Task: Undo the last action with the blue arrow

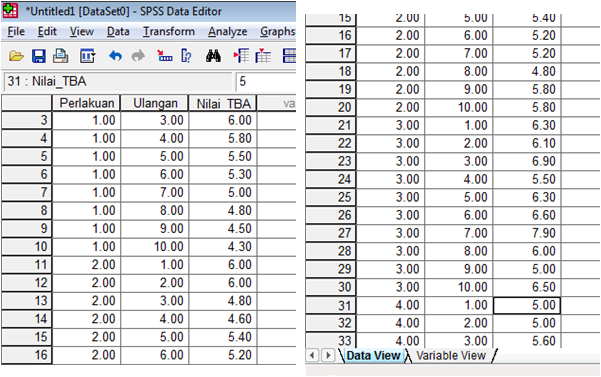Action: coord(115,56)
